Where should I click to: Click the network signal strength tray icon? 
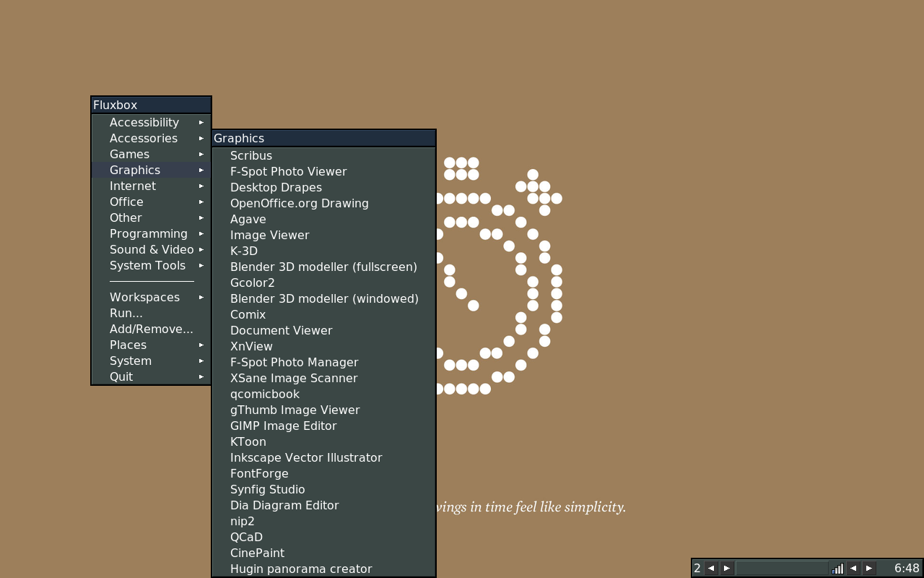[x=837, y=569]
